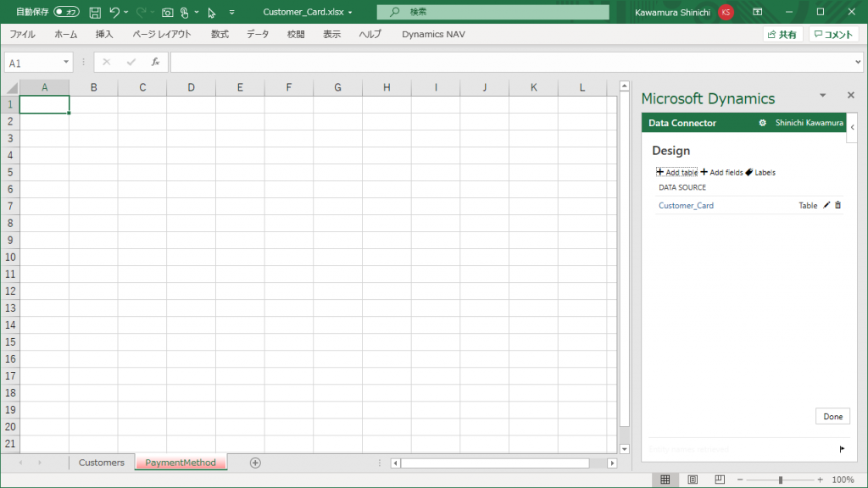The image size is (868, 488).
Task: Click the 共有 share button
Action: click(782, 34)
